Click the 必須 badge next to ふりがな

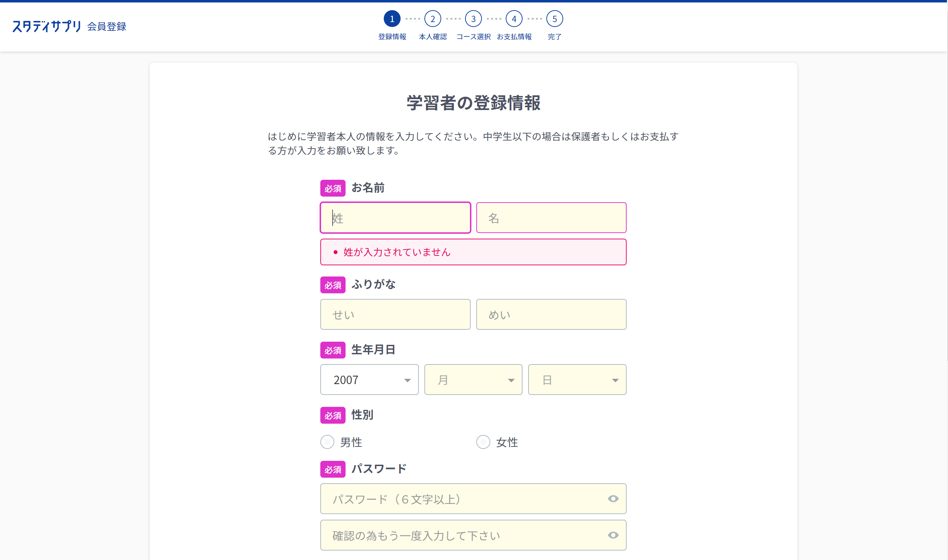(x=333, y=285)
